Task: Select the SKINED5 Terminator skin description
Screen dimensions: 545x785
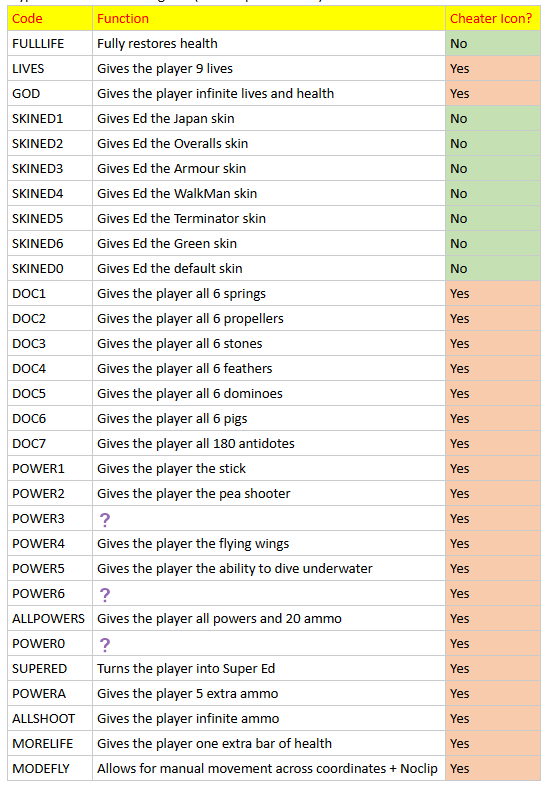Action: coord(269,219)
